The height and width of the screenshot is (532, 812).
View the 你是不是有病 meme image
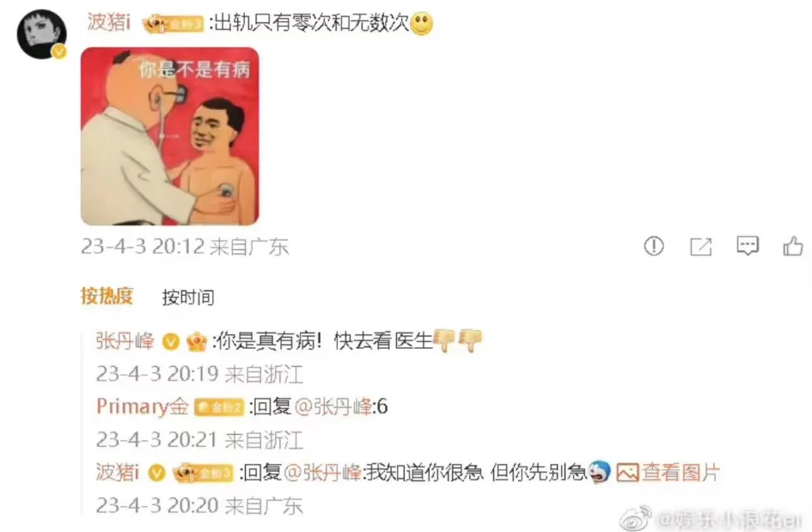click(x=170, y=137)
